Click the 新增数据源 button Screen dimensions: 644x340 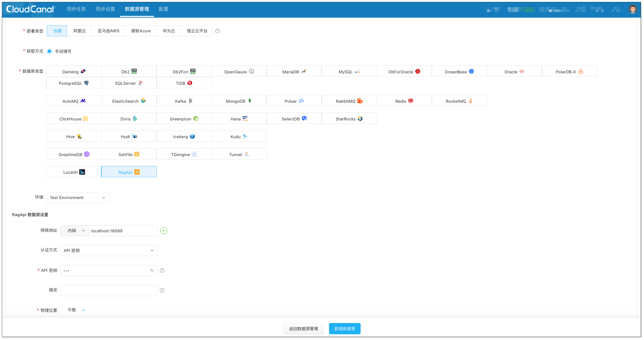tap(345, 329)
